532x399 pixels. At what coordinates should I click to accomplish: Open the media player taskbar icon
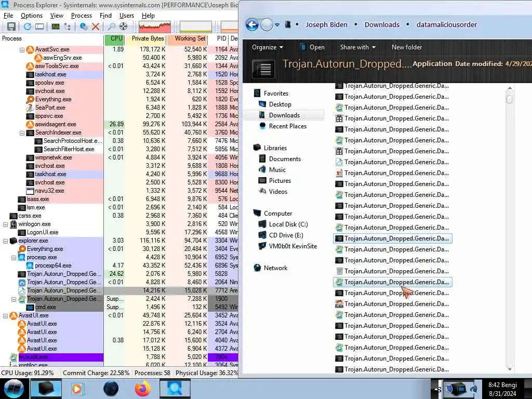77,389
